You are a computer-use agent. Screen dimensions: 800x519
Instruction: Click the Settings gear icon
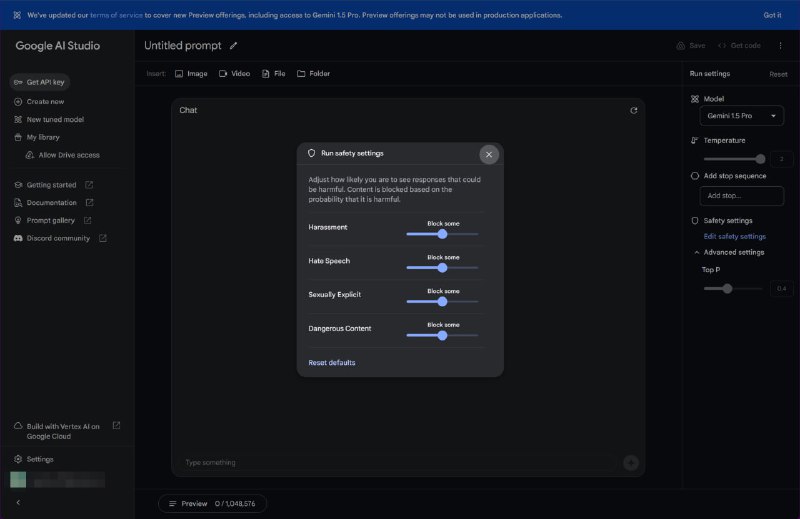coord(18,459)
